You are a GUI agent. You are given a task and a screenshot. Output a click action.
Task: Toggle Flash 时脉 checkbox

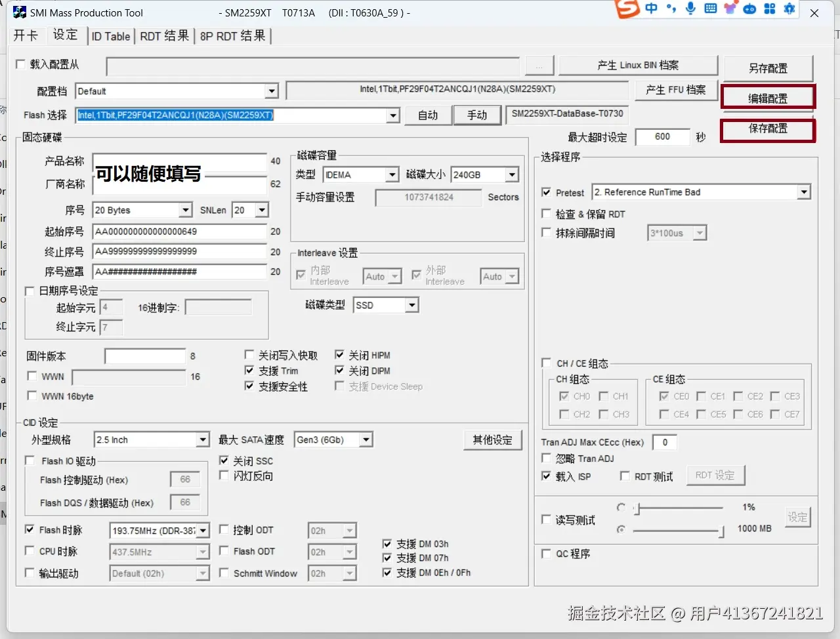point(30,529)
